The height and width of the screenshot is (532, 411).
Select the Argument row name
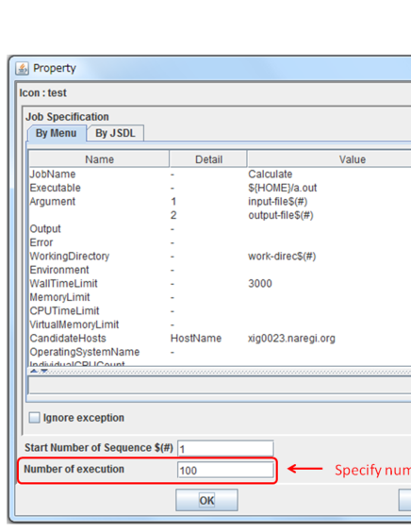pos(52,202)
